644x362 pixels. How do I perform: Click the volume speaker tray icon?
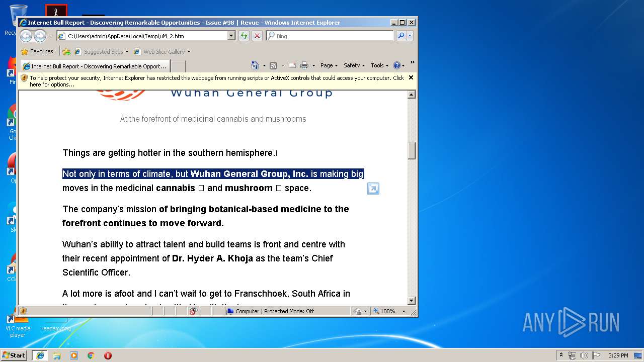click(584, 355)
